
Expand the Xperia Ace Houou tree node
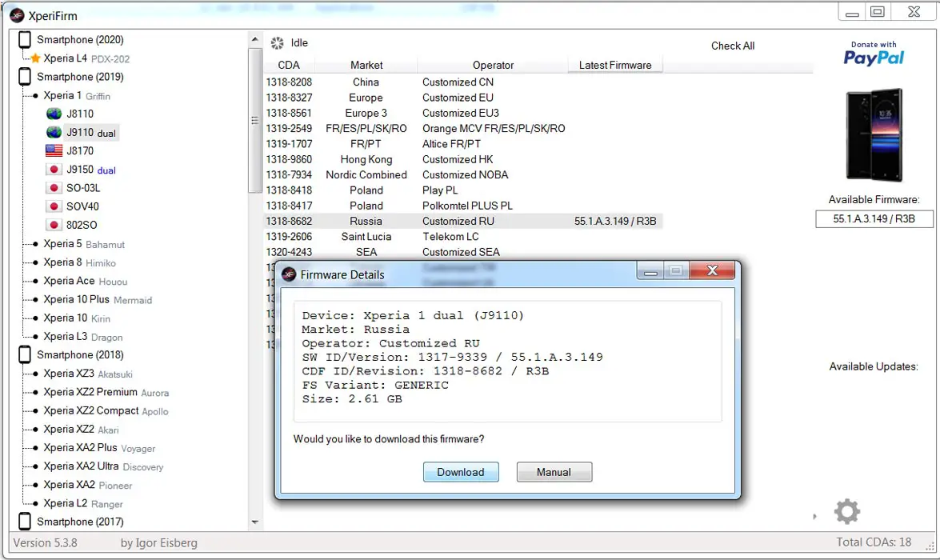(x=35, y=281)
